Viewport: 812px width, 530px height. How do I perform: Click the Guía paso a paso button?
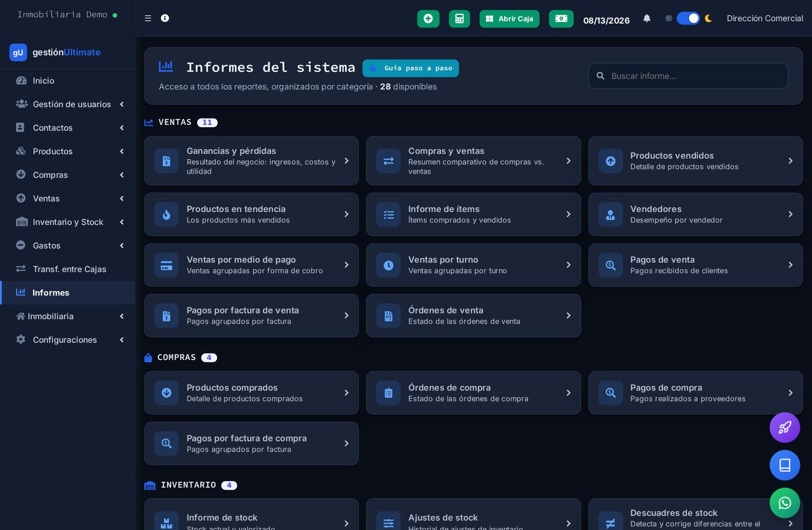pos(411,68)
